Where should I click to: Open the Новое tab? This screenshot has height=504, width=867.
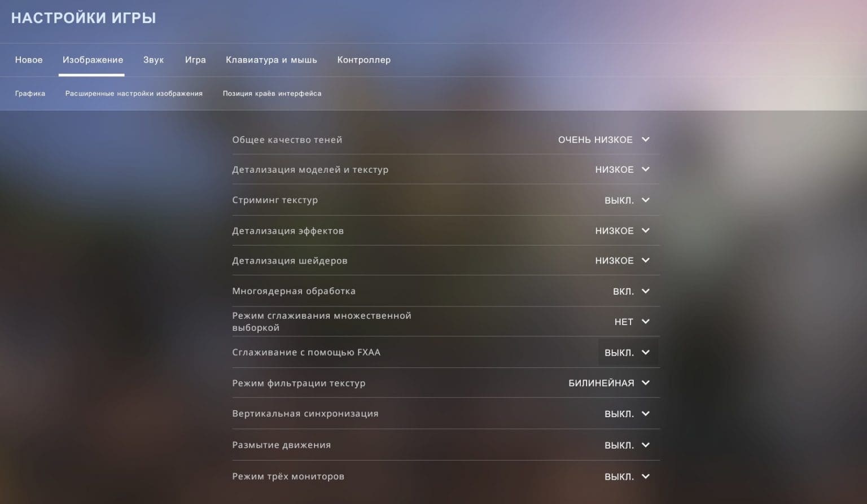(29, 60)
